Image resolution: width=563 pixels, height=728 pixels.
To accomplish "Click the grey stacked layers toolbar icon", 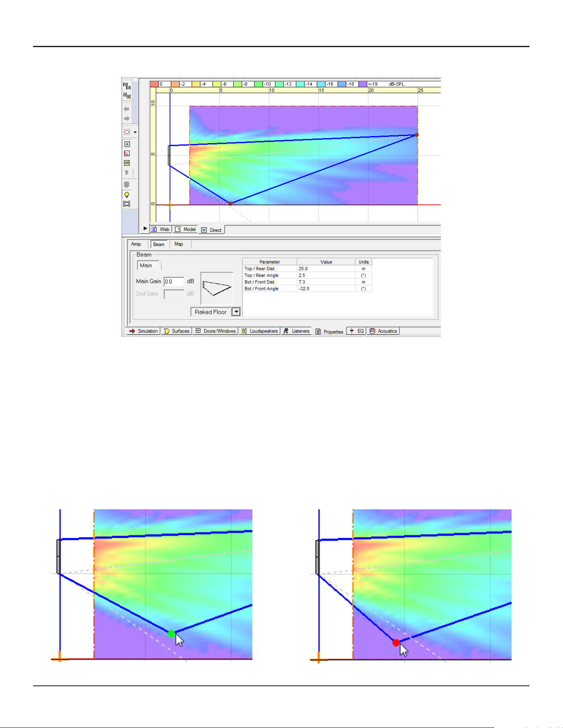I will [127, 184].
